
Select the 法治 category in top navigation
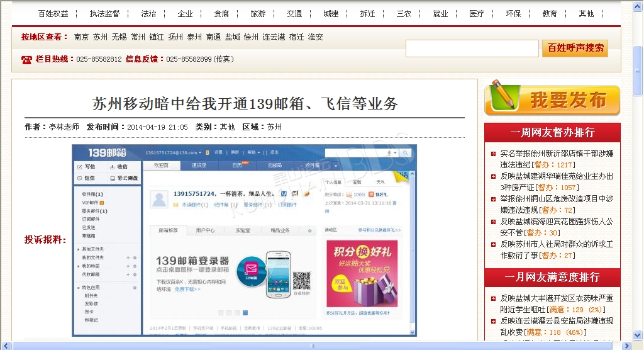click(148, 14)
